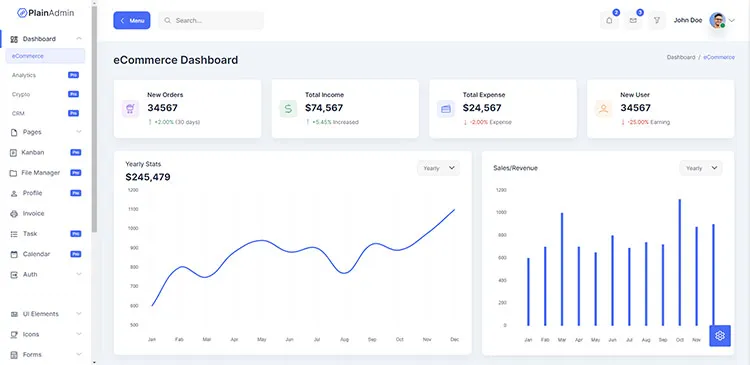
Task: Click the Mar bar in Sales/Revenue chart
Action: pyautogui.click(x=562, y=269)
